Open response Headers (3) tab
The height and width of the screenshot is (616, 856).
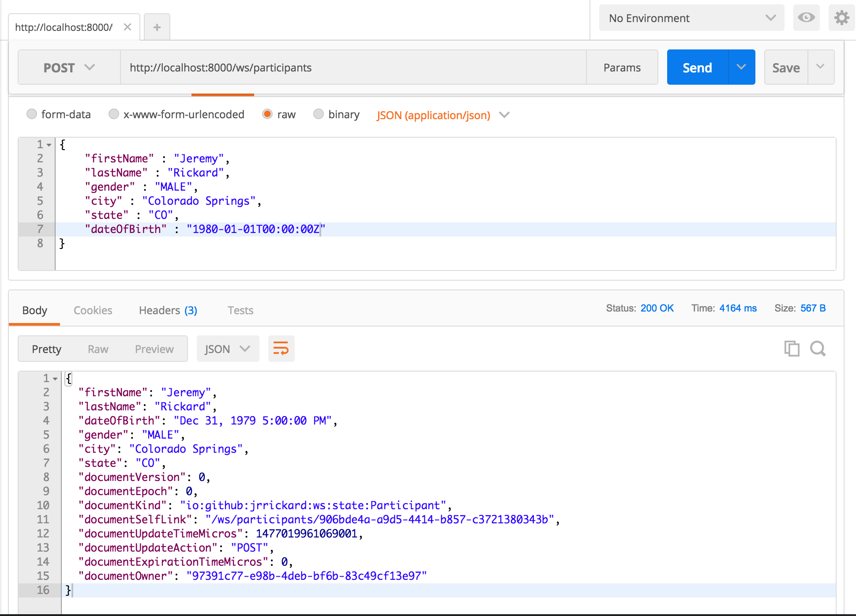coord(168,310)
